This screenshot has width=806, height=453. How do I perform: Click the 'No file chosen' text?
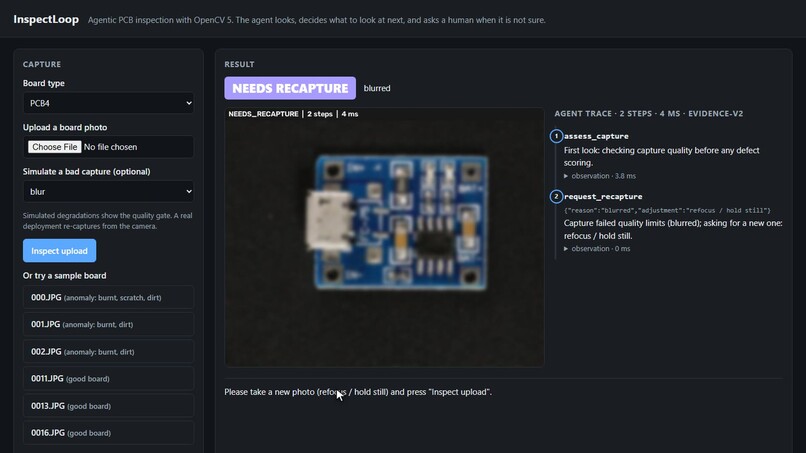[x=111, y=147]
